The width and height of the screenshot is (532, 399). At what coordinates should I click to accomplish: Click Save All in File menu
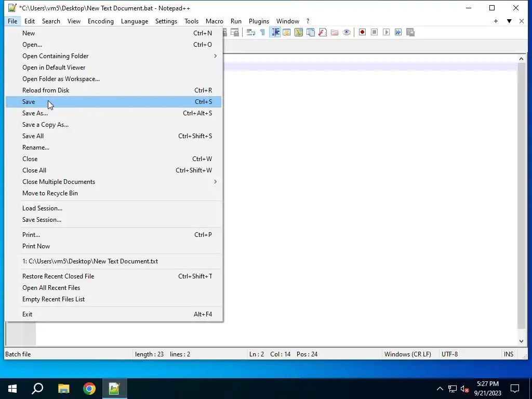(x=113, y=136)
